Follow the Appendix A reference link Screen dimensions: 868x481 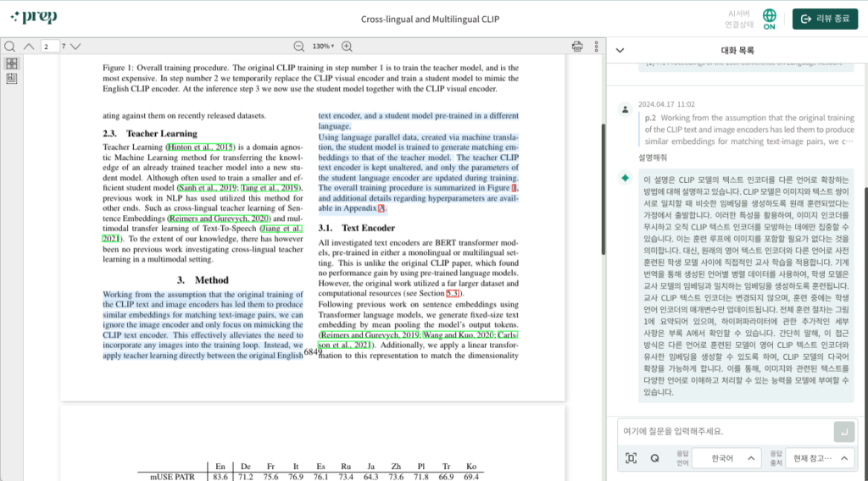(x=381, y=208)
